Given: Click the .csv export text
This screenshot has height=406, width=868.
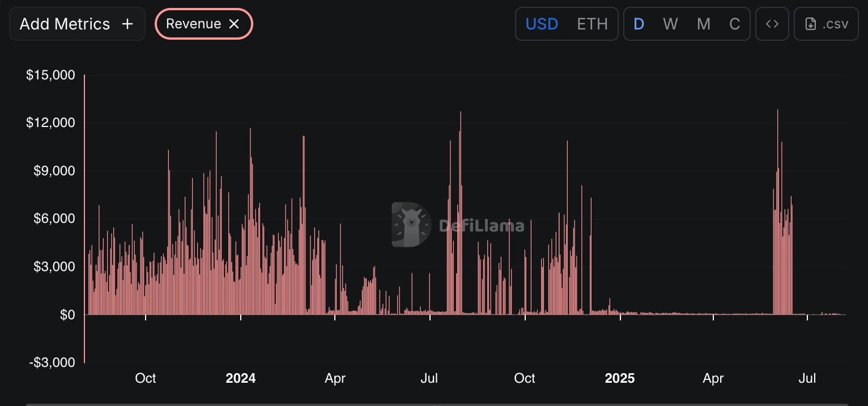Looking at the screenshot, I should pyautogui.click(x=835, y=24).
